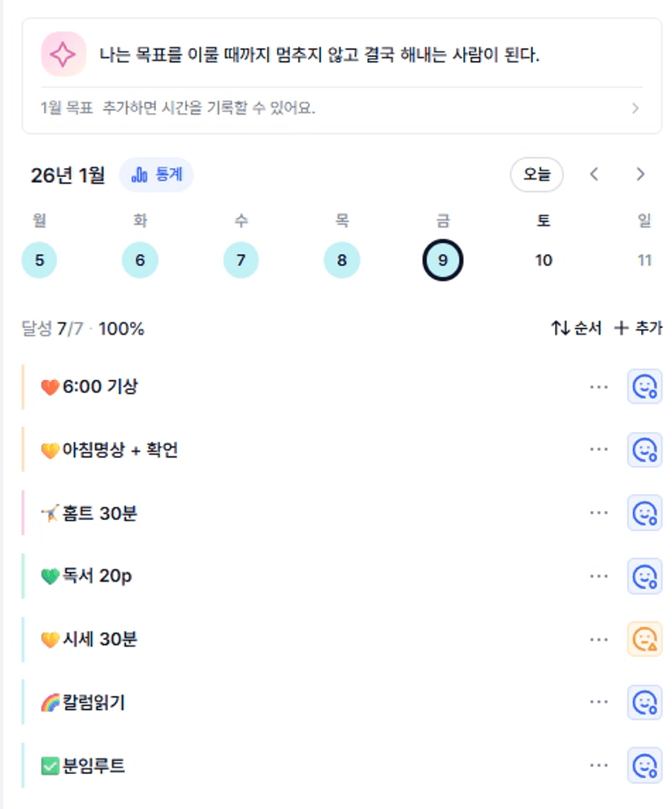The width and height of the screenshot is (672, 809).
Task: Open more options for 홈트 30분
Action: [x=599, y=513]
